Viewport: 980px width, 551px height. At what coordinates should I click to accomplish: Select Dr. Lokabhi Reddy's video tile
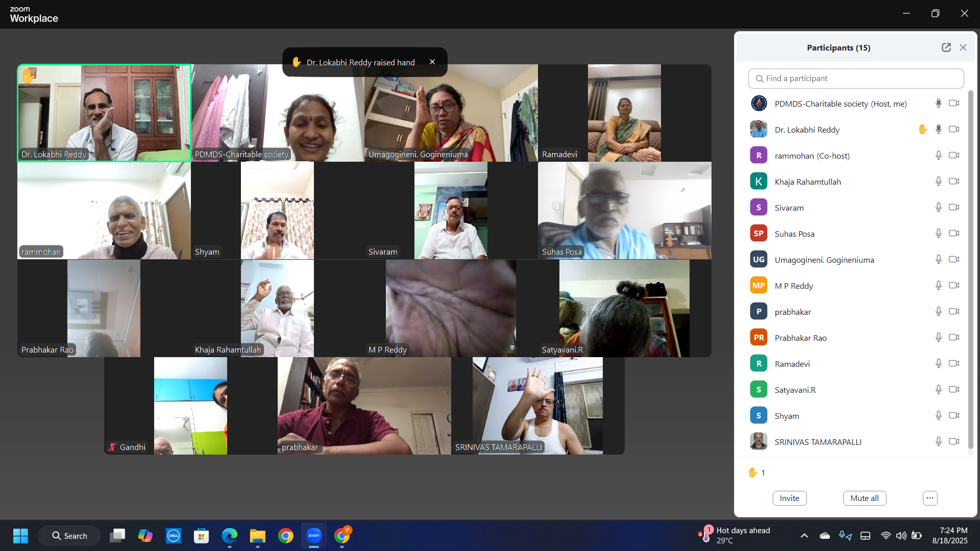point(104,113)
